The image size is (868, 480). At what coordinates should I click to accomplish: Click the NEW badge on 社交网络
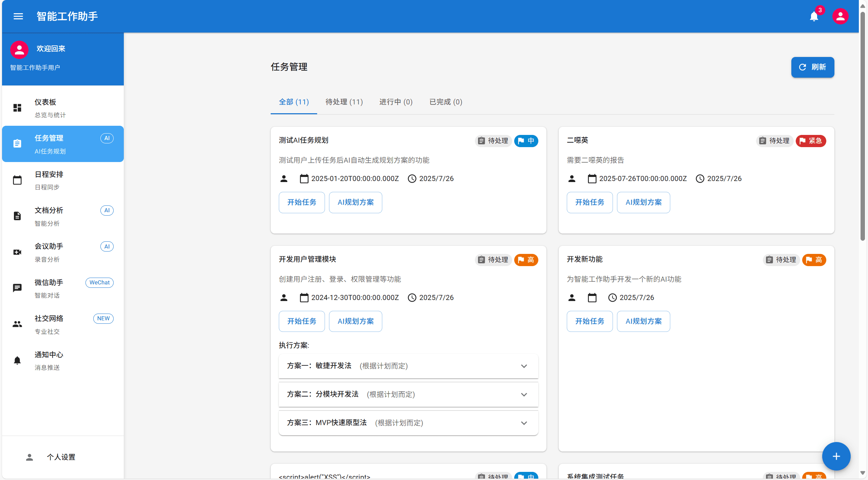(103, 319)
